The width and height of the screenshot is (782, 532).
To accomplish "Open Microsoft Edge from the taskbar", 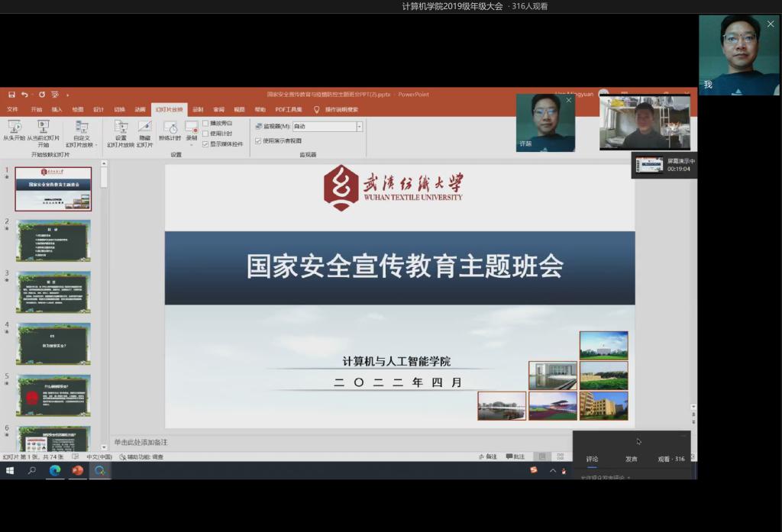I will (x=55, y=471).
